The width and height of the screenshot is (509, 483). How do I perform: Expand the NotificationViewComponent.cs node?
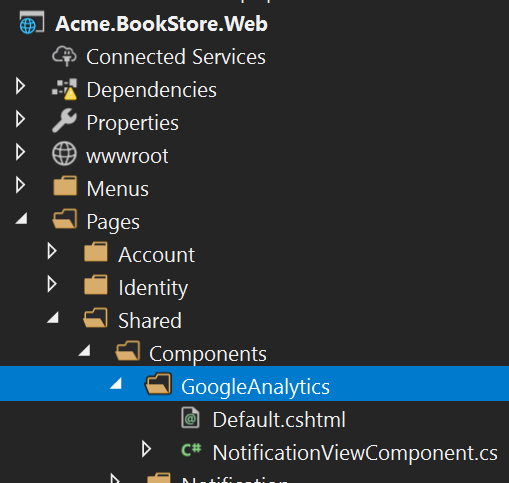pyautogui.click(x=146, y=449)
